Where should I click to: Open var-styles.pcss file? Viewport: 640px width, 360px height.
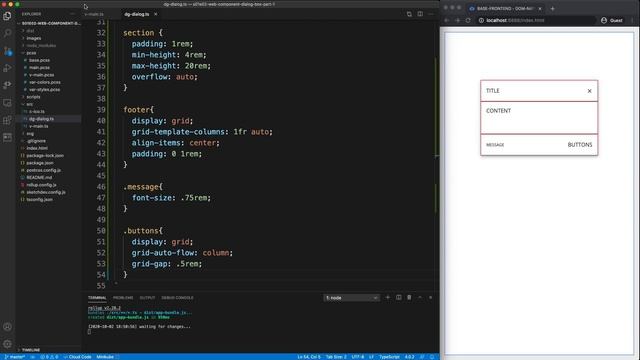coord(44,89)
